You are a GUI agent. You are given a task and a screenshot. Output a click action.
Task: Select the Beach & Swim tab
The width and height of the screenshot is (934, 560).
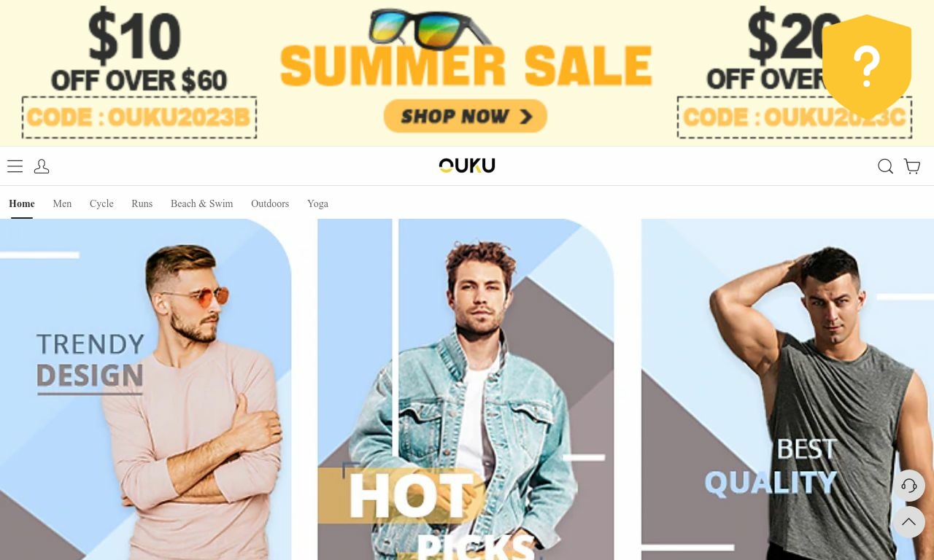coord(201,203)
